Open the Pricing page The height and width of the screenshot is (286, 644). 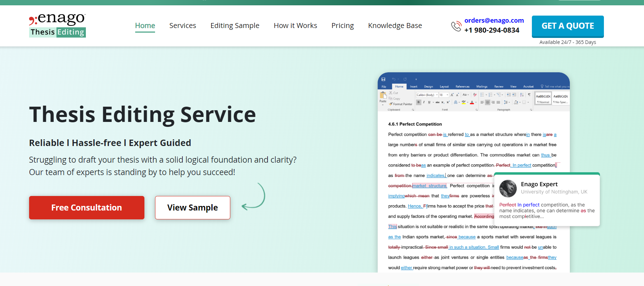tap(343, 26)
